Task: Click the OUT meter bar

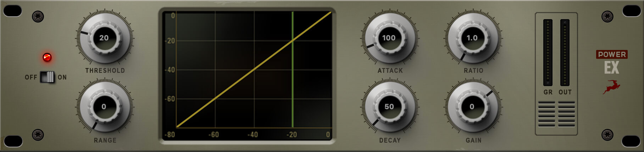Action: pyautogui.click(x=565, y=52)
